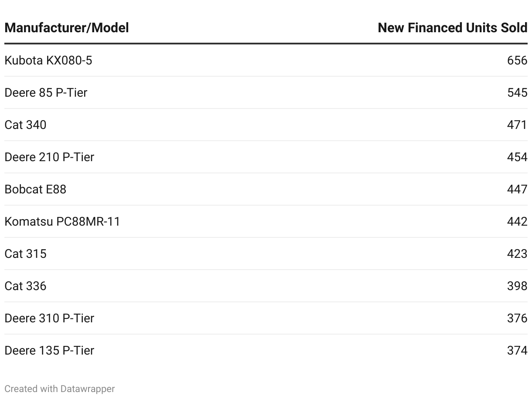This screenshot has width=532, height=399.
Task: Select the Deere 135 P-Tier row
Action: [266, 350]
